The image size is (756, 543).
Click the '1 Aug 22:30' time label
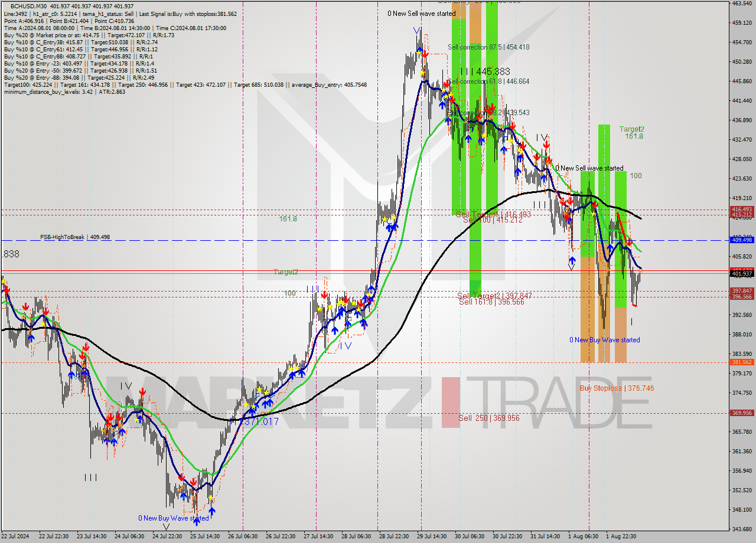(621, 537)
